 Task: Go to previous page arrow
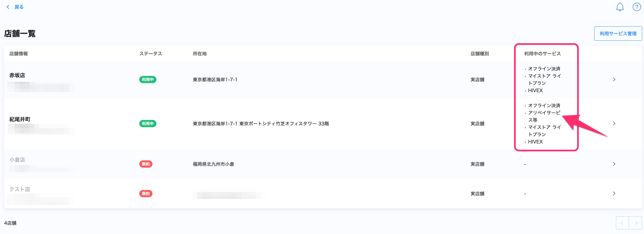coord(622,223)
